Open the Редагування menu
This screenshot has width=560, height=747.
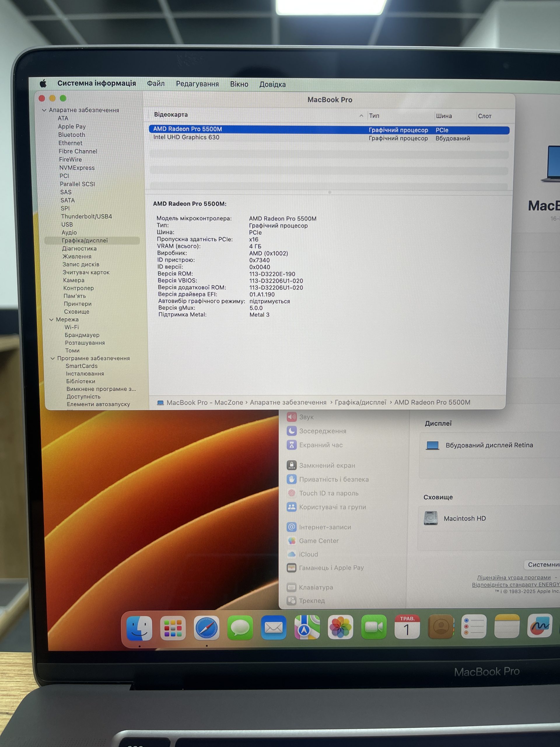(x=197, y=84)
